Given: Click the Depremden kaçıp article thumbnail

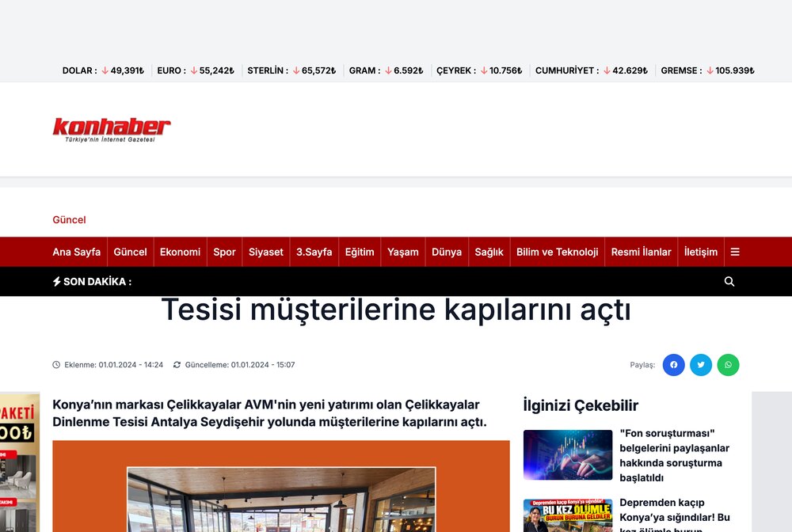Looking at the screenshot, I should [568, 515].
